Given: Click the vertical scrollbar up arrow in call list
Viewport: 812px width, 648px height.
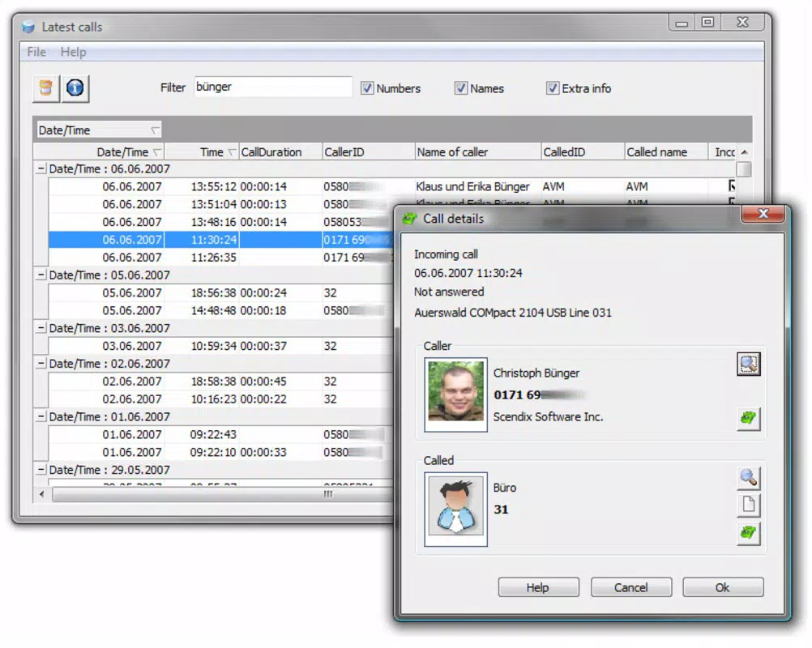Looking at the screenshot, I should coord(744,152).
